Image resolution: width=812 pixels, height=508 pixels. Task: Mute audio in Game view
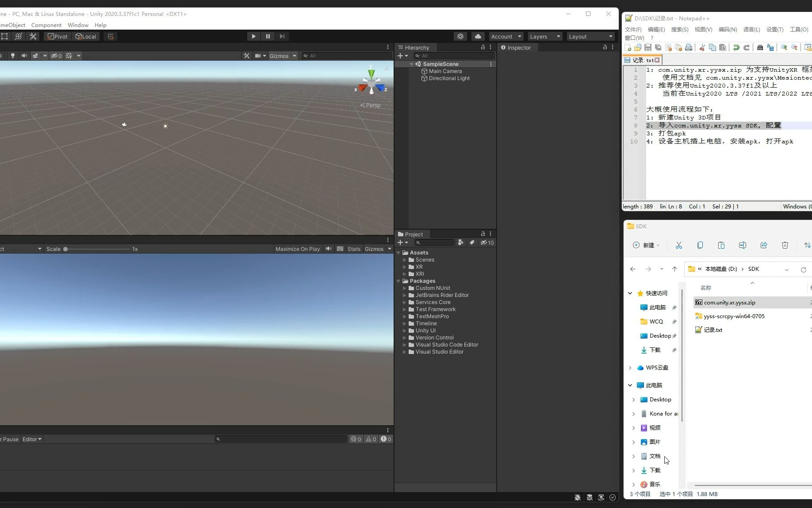(329, 249)
